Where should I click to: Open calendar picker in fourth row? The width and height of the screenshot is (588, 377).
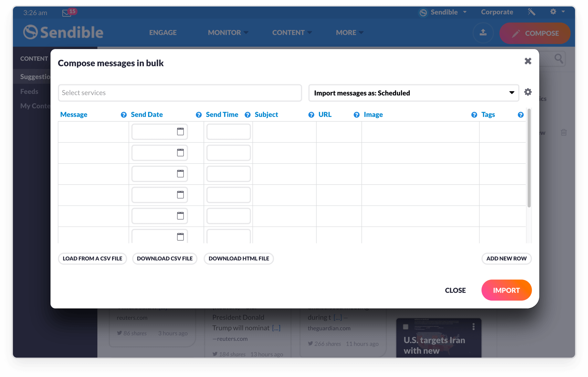(180, 195)
